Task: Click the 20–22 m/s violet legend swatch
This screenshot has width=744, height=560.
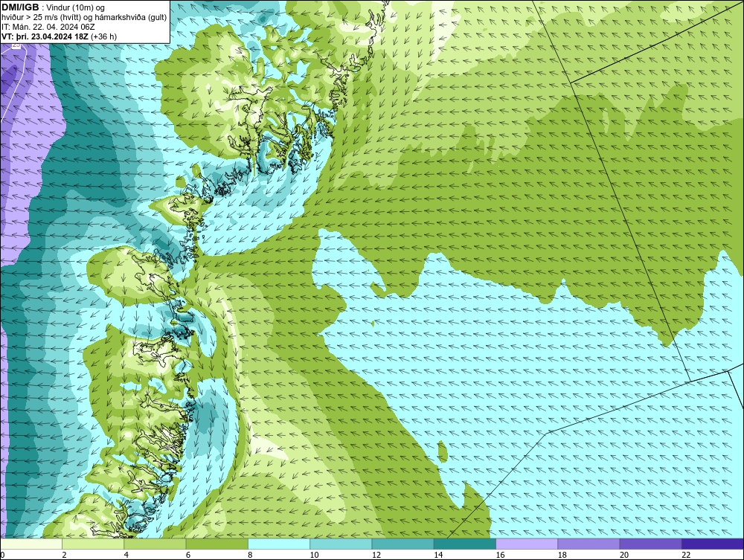Action: 651,544
